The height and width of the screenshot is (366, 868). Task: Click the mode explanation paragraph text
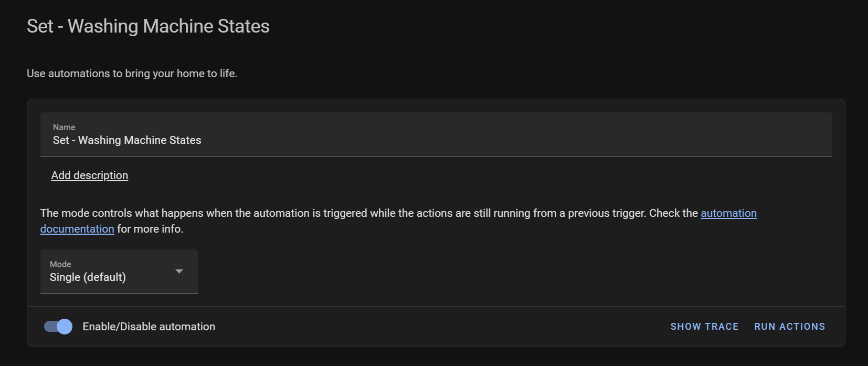(x=341, y=213)
